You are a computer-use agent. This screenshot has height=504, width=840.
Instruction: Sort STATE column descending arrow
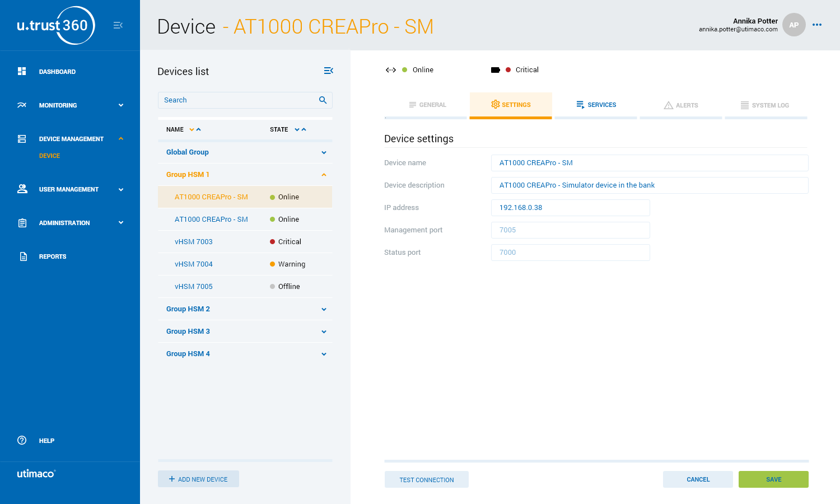[x=297, y=129]
